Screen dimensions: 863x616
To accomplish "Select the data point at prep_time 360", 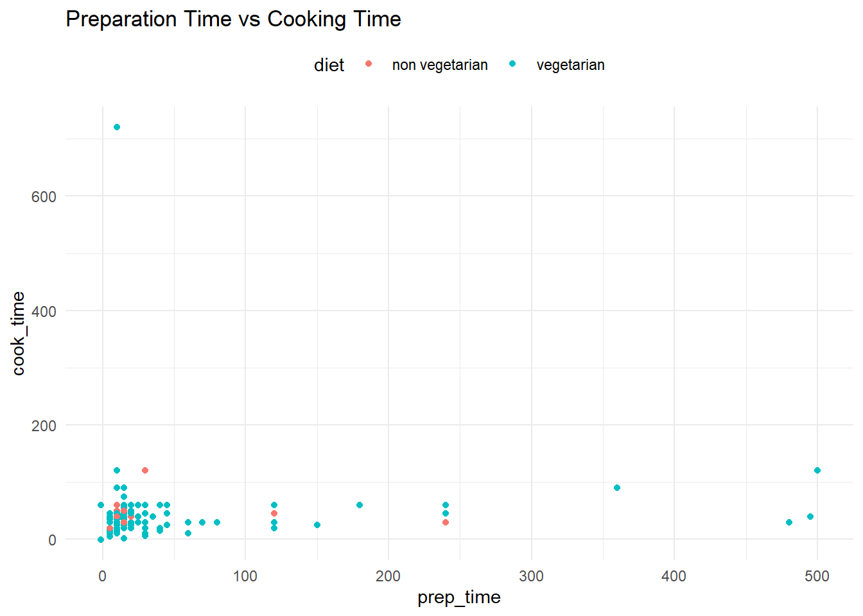I will coord(617,488).
